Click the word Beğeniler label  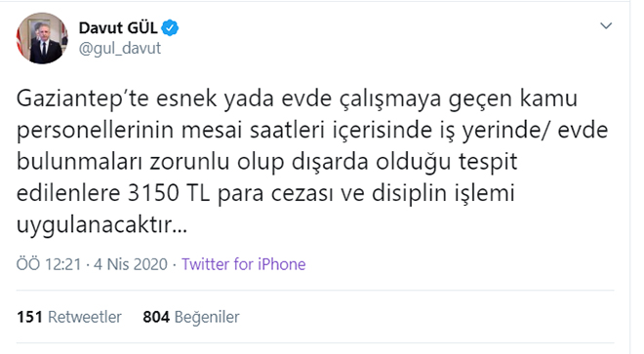207,318
